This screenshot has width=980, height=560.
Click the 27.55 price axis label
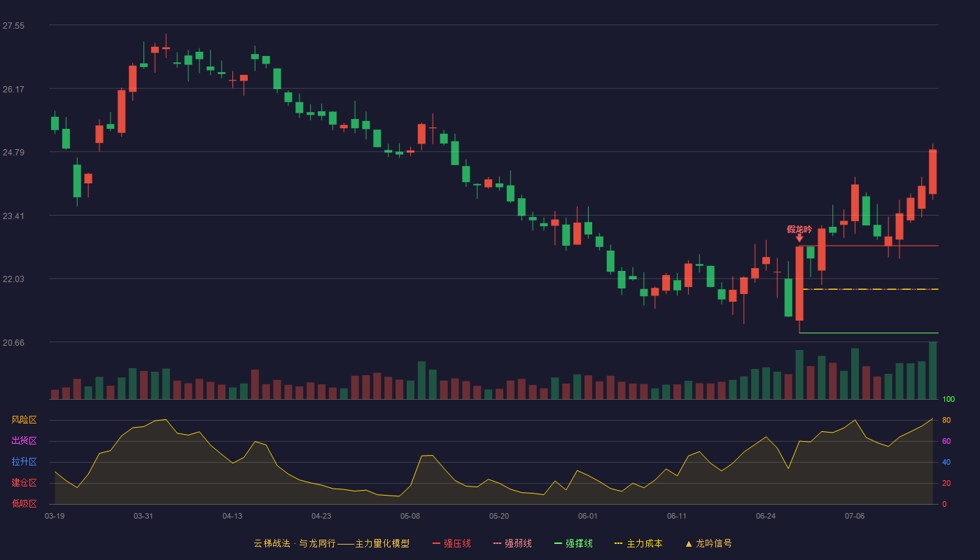(x=13, y=26)
